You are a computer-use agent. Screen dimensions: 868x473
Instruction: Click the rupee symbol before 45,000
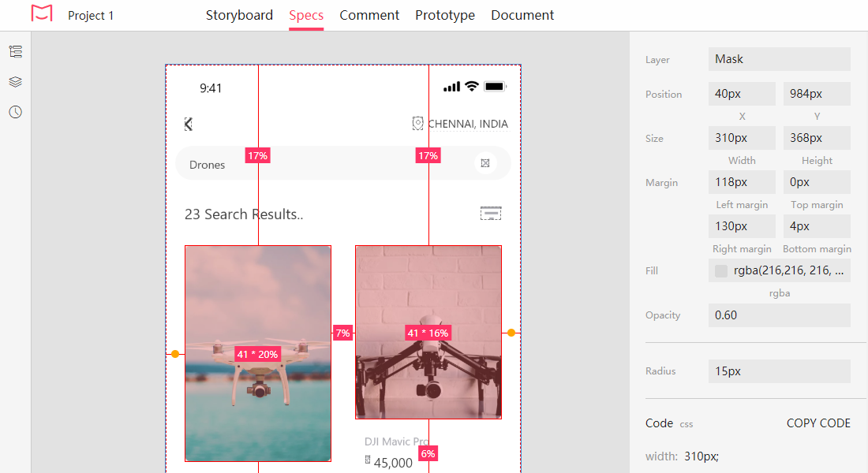tap(368, 460)
